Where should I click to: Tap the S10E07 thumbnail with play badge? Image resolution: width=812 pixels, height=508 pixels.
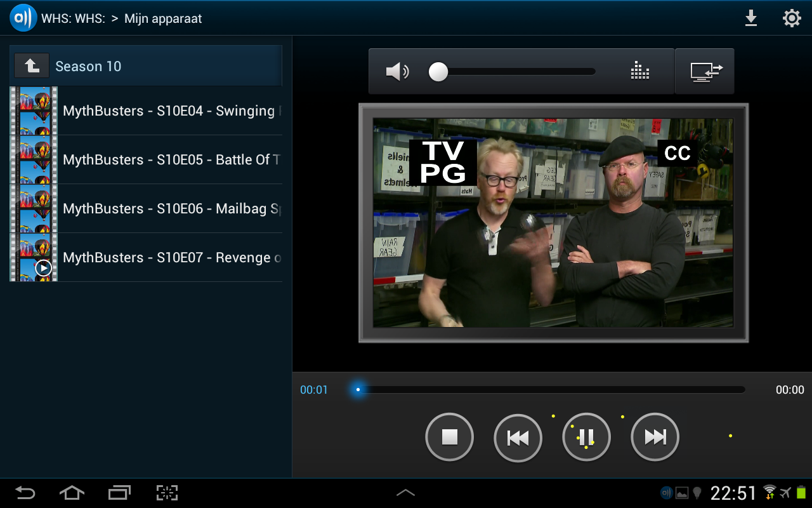34,258
